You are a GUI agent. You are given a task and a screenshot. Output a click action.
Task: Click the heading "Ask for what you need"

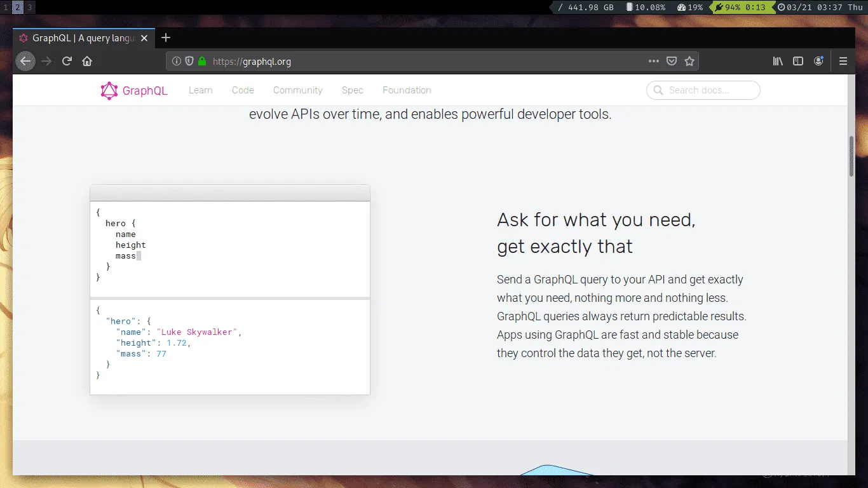point(596,220)
